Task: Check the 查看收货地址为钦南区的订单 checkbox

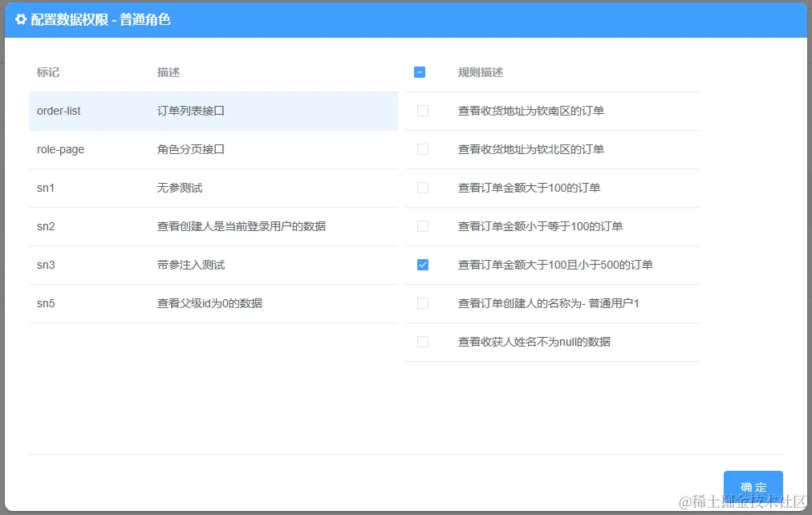Action: coord(423,111)
